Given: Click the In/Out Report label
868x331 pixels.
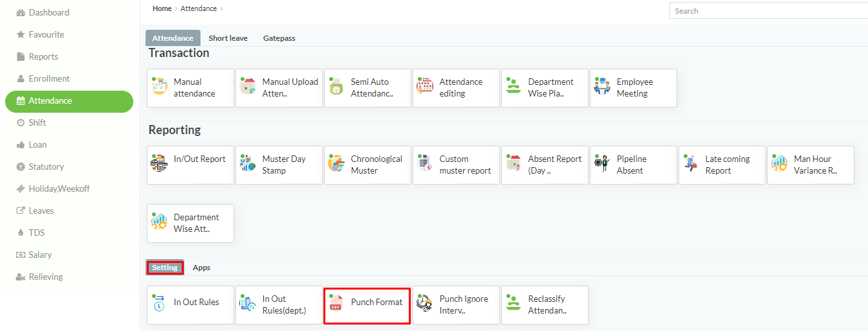Looking at the screenshot, I should [x=200, y=159].
